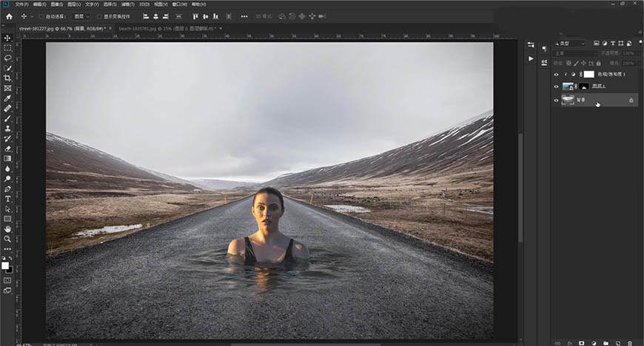This screenshot has width=644, height=346.
Task: Delete layer with the trash icon
Action: pos(630,343)
